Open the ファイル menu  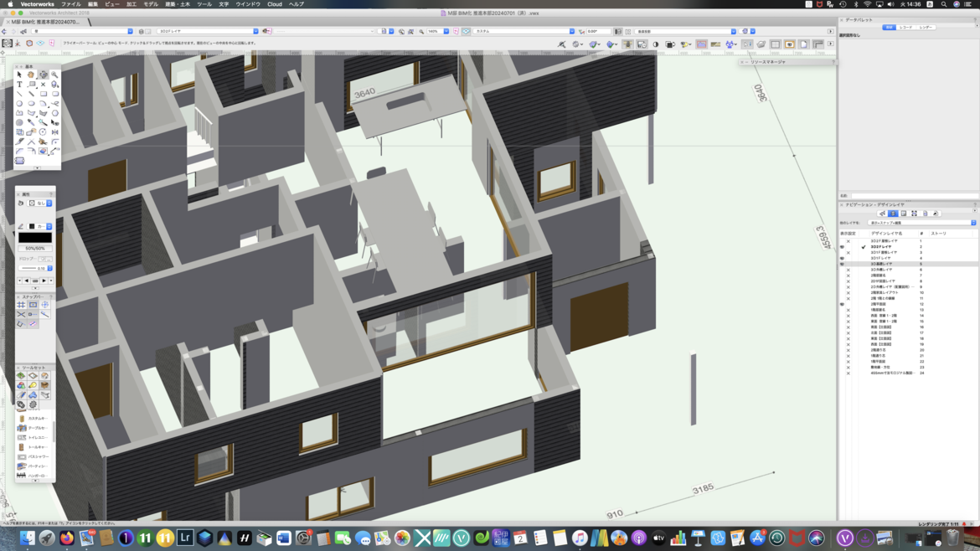tap(70, 4)
